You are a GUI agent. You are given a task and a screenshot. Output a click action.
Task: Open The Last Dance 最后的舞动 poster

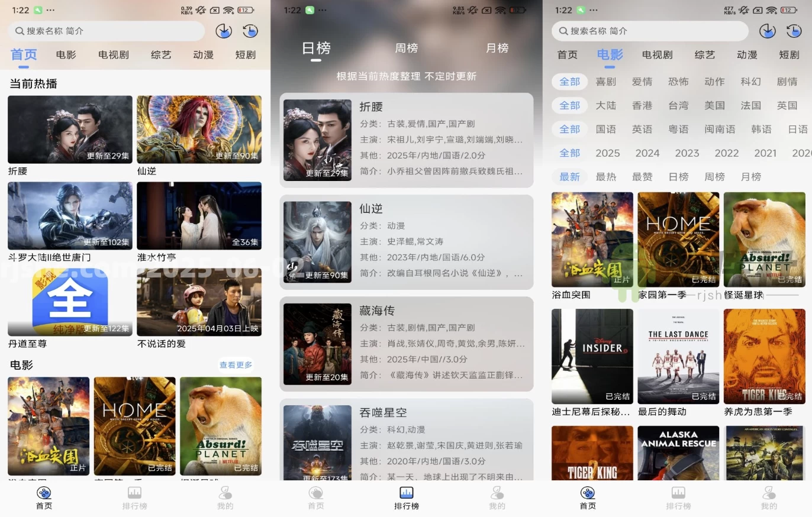[x=678, y=356]
